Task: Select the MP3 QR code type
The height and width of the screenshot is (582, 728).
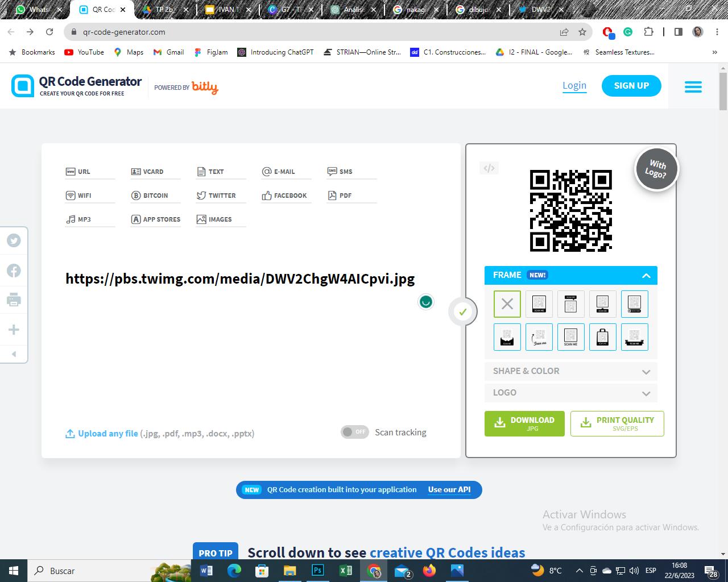Action: (90, 219)
